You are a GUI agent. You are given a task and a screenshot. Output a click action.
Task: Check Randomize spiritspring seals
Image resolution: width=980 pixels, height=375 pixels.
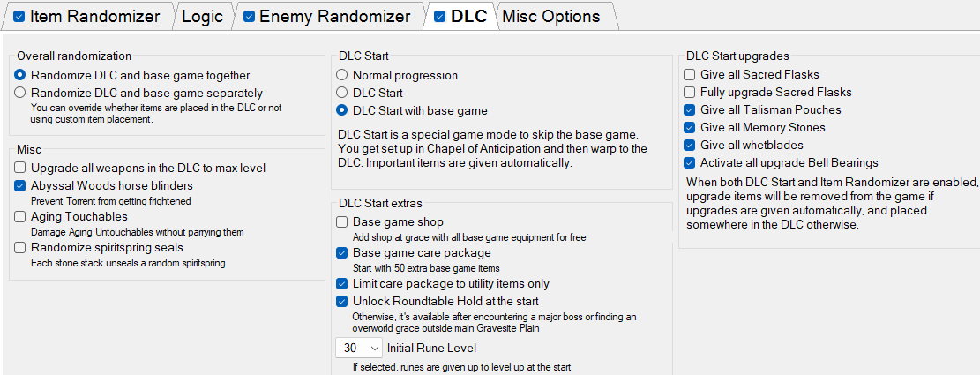coord(20,248)
